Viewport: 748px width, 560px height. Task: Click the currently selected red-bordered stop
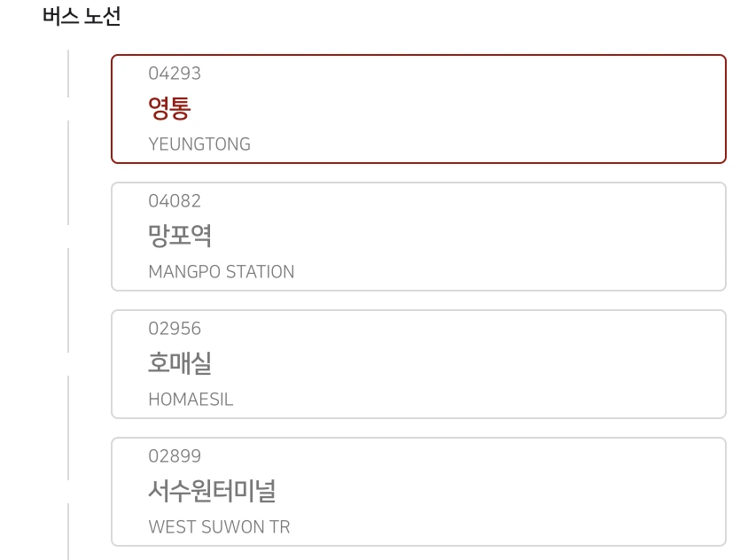click(417, 108)
